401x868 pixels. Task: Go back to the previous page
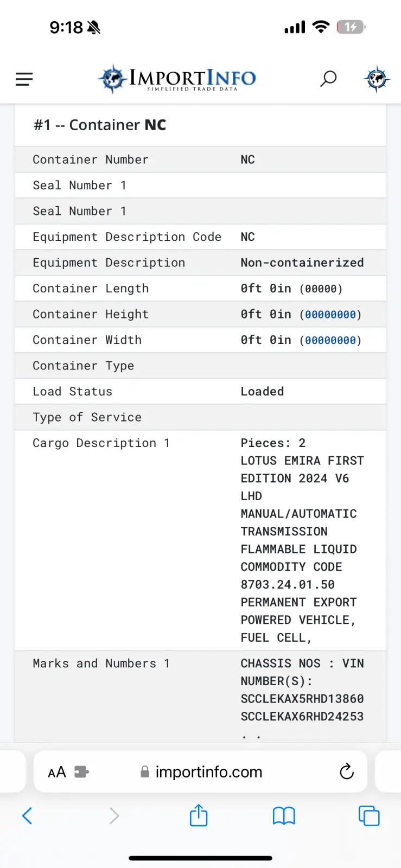point(27,815)
